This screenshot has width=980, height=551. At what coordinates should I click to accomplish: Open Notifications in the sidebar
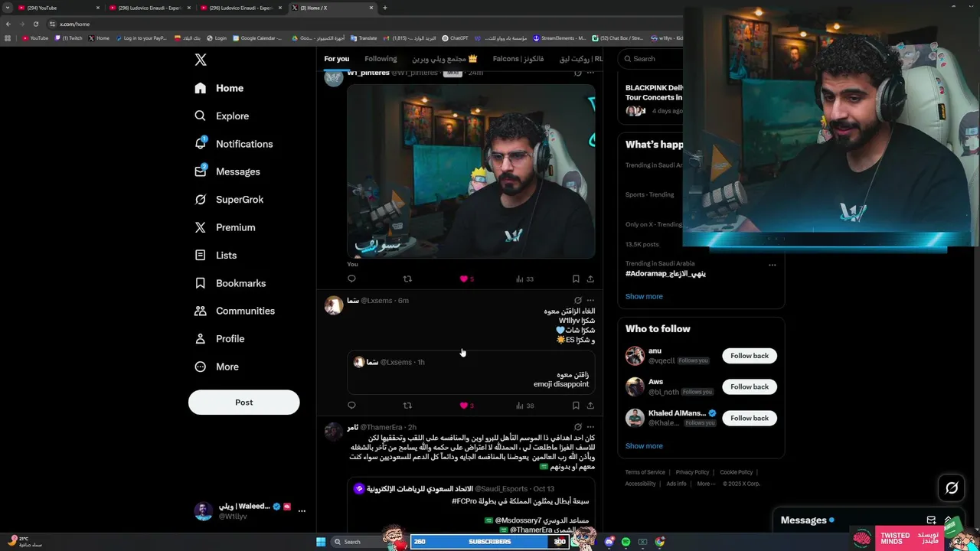pyautogui.click(x=234, y=144)
